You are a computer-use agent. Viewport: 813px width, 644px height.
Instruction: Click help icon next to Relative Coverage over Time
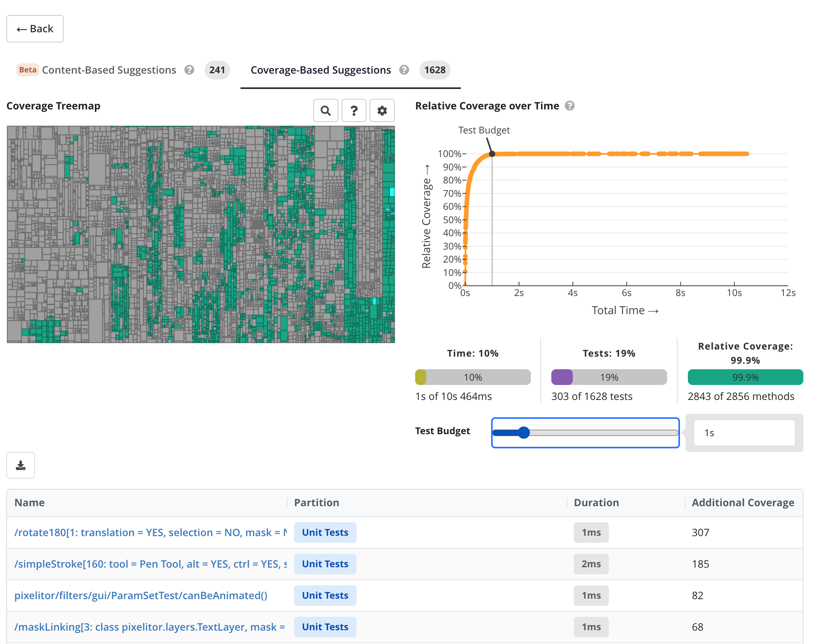click(x=570, y=106)
